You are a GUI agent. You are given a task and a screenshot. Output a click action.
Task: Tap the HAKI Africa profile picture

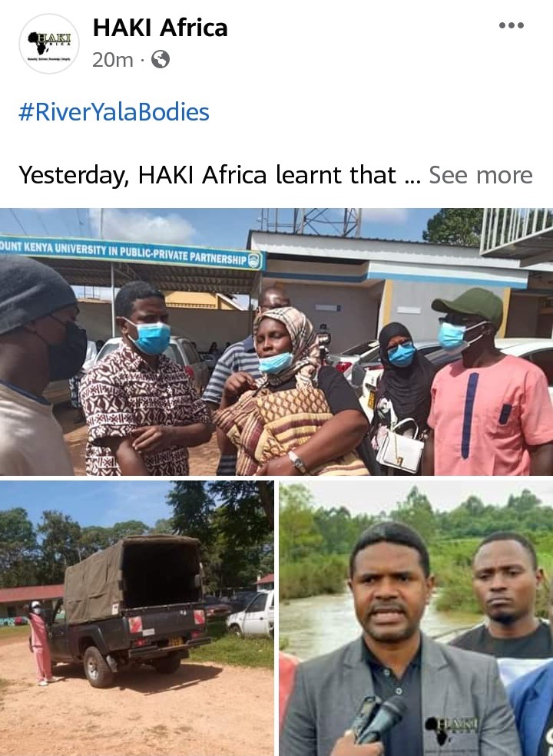(x=48, y=44)
